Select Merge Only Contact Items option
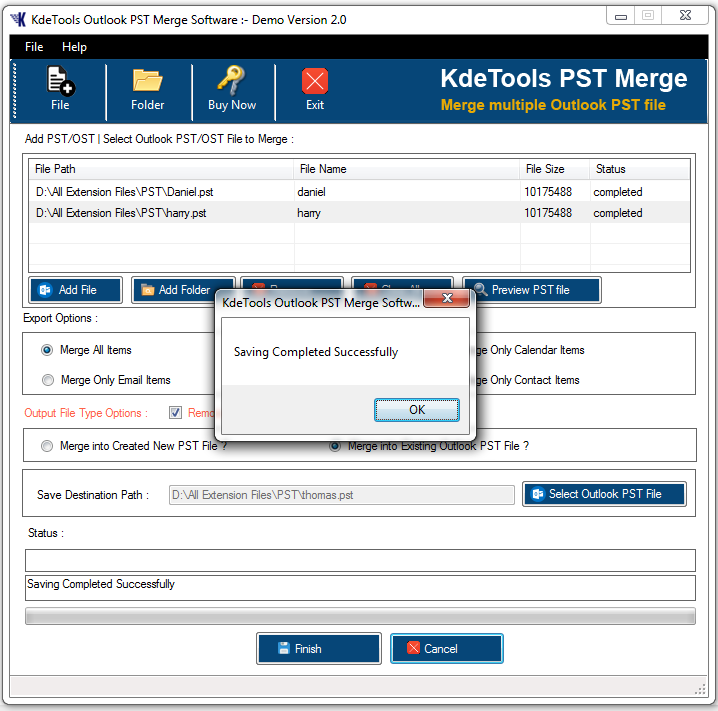 point(528,380)
